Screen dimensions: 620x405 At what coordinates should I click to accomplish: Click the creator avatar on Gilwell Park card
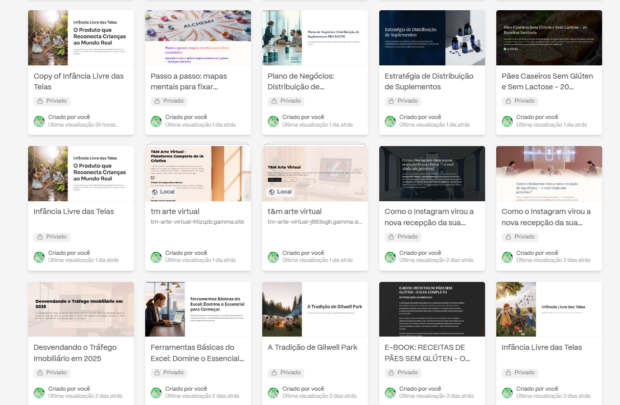coord(273,393)
